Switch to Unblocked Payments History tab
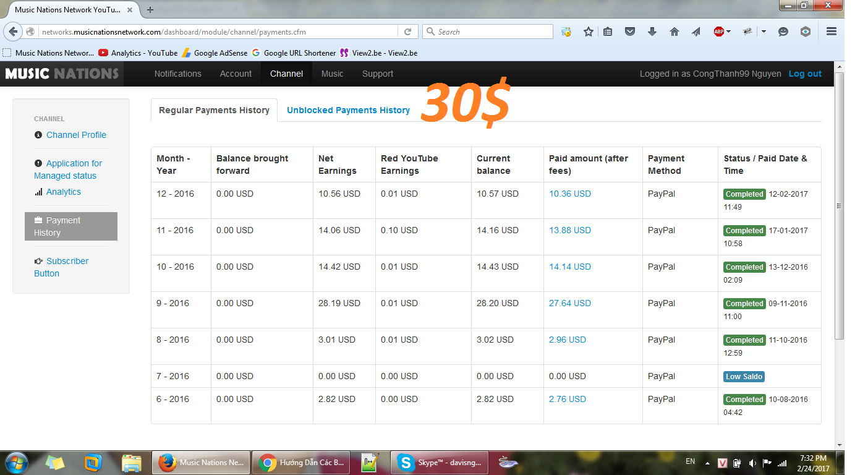868x475 pixels. pos(348,110)
